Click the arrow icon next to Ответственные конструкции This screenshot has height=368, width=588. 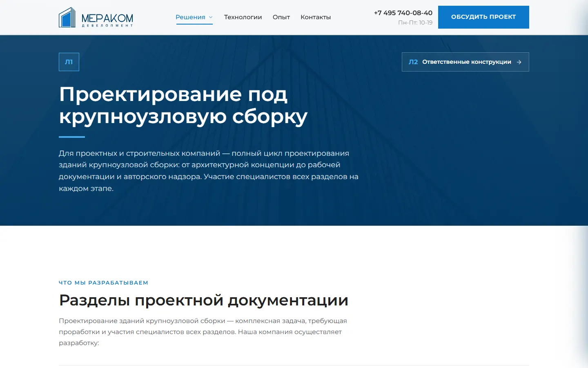(519, 62)
